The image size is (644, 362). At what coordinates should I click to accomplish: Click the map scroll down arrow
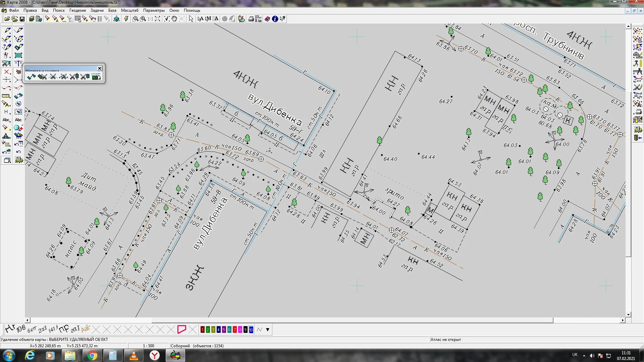(628, 315)
